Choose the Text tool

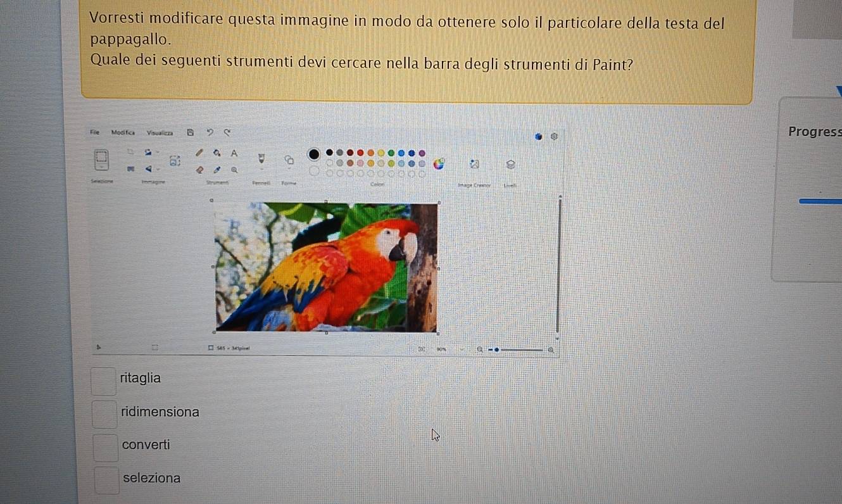[234, 153]
